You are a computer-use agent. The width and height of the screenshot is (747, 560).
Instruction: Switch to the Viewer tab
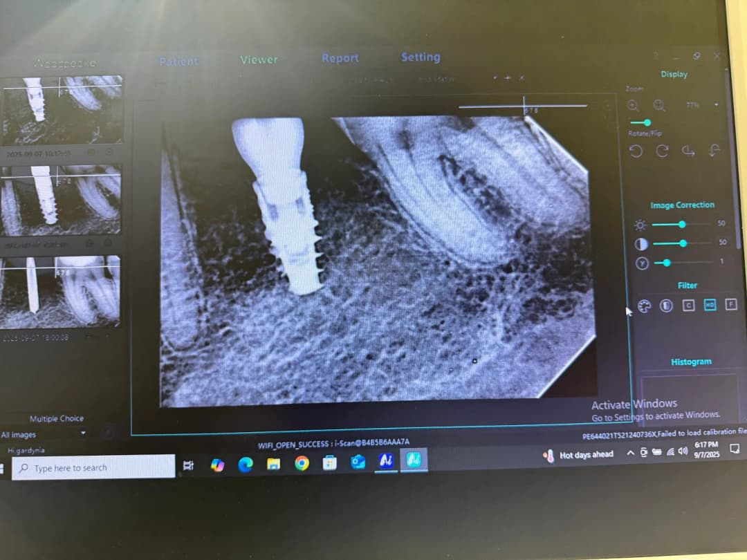pos(259,59)
